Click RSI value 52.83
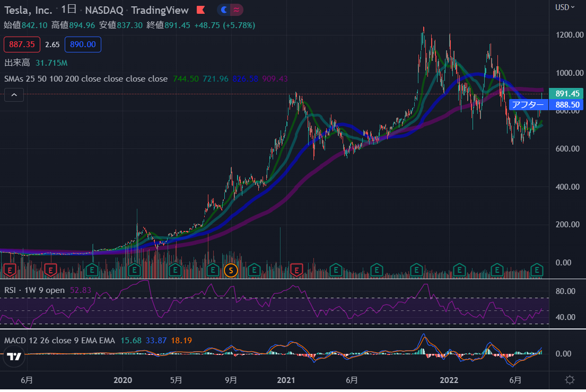The image size is (586, 392). 81,290
